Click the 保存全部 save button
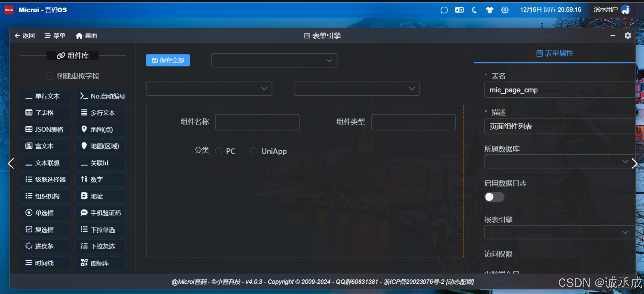 (x=168, y=60)
